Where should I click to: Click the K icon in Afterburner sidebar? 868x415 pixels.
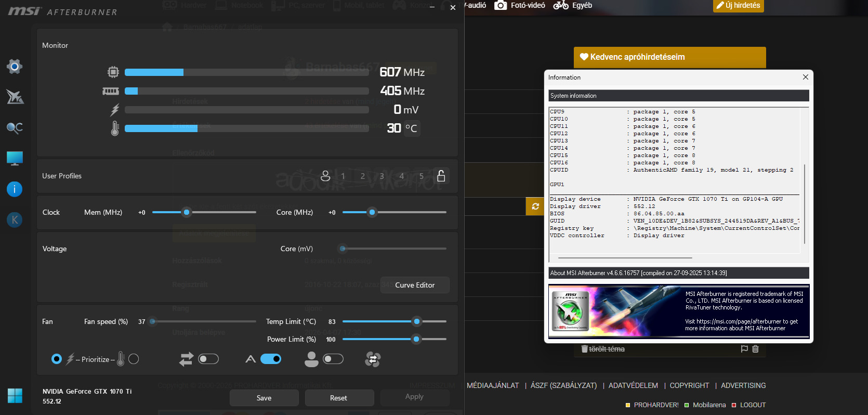tap(15, 219)
